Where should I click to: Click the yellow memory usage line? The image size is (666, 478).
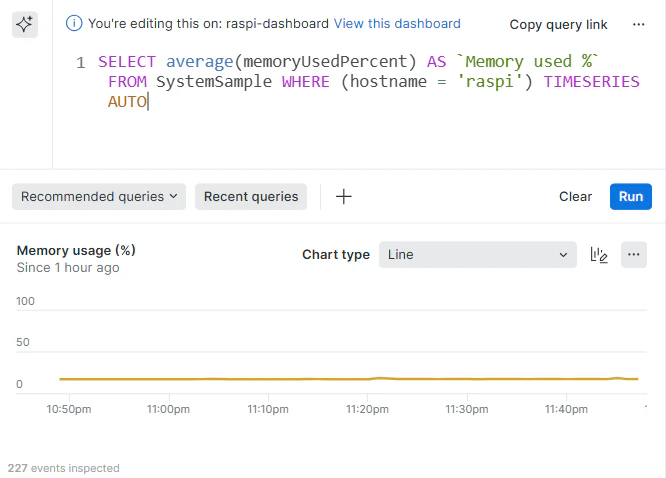348,379
